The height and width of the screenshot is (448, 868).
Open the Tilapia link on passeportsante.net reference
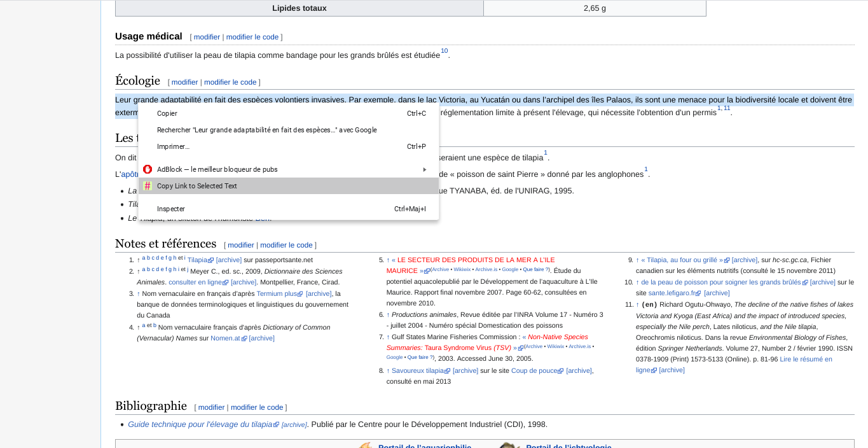tap(200, 260)
